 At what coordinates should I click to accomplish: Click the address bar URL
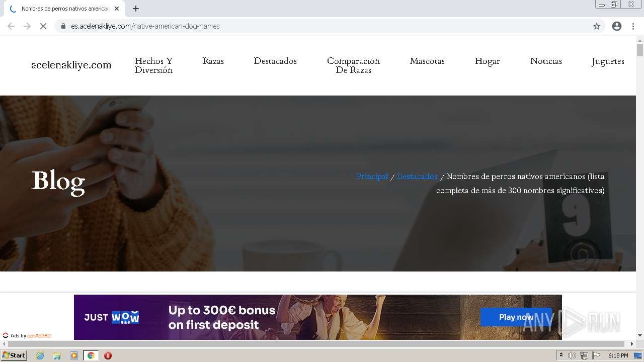coord(145,26)
